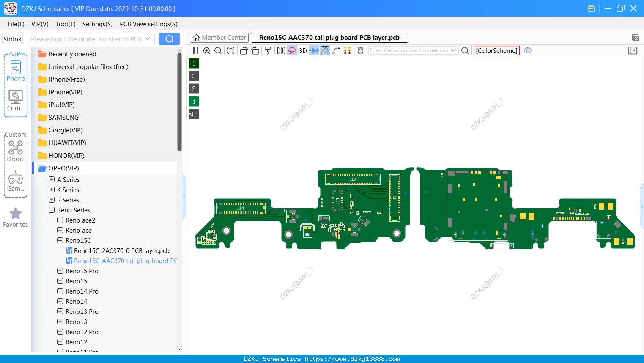
Task: Open the Recently opened folder
Action: tap(67, 54)
